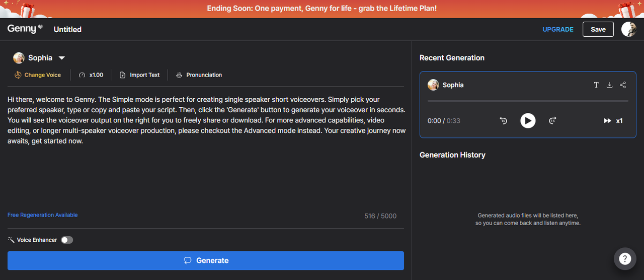644x280 pixels.
Task: Play the Sophia recent generation audio
Action: tap(528, 121)
